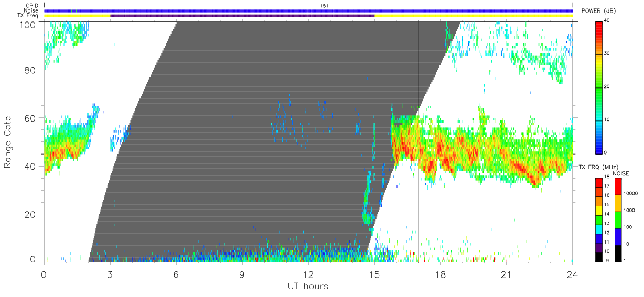Screen dimensions: 644x297
Task: Click the black bottom segment of the NOISE color bar
Action: pos(618,254)
